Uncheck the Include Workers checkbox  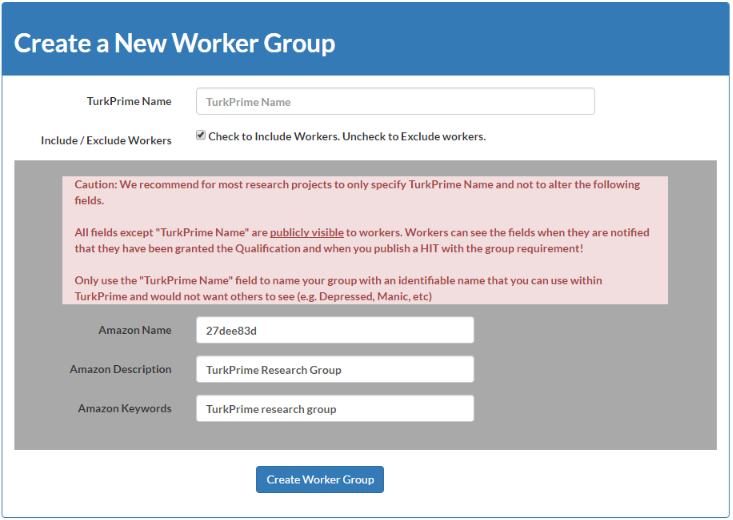point(201,136)
